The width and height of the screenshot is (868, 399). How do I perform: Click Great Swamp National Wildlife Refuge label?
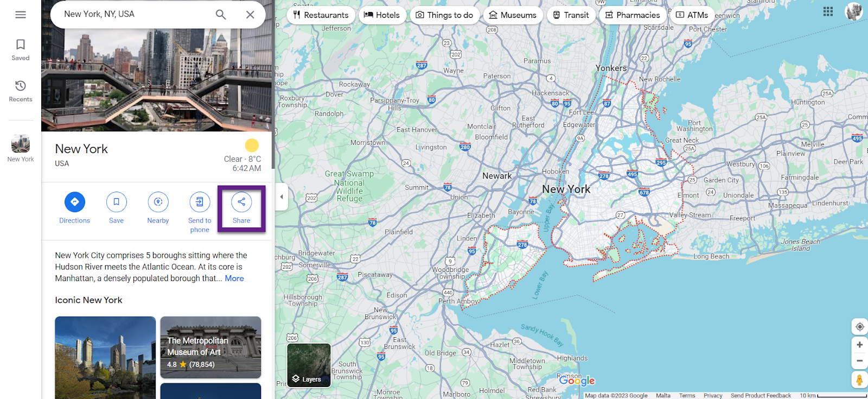(349, 186)
